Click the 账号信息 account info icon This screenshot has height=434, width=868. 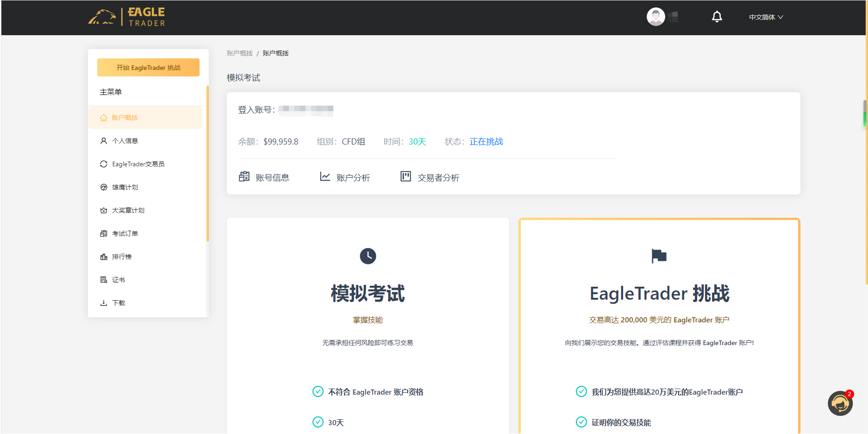244,176
